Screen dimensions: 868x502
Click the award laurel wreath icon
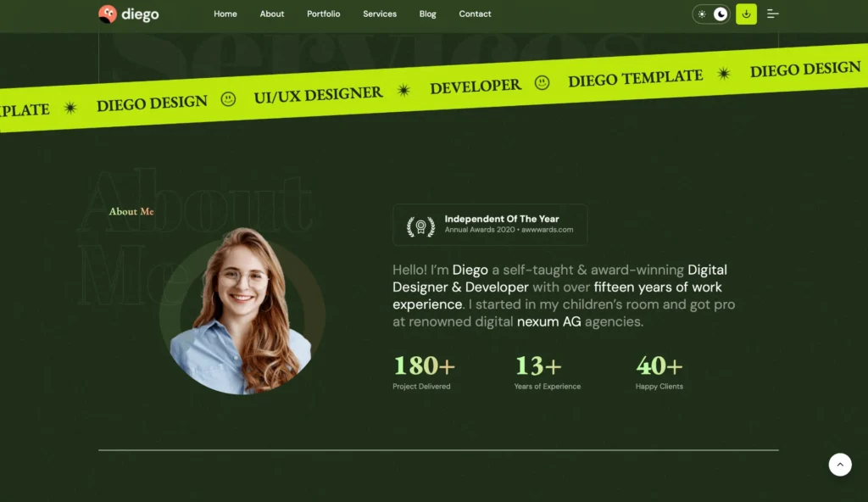(420, 225)
